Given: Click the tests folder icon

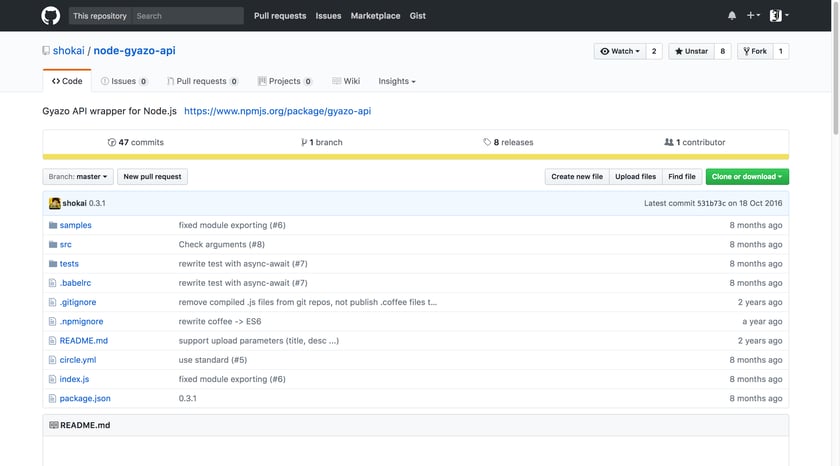Looking at the screenshot, I should 53,264.
